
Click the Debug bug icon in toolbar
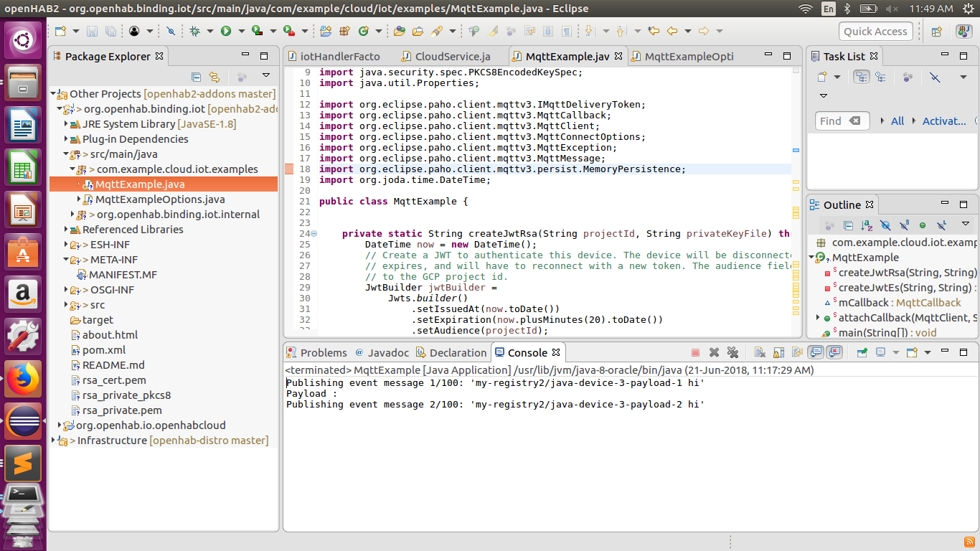point(195,31)
